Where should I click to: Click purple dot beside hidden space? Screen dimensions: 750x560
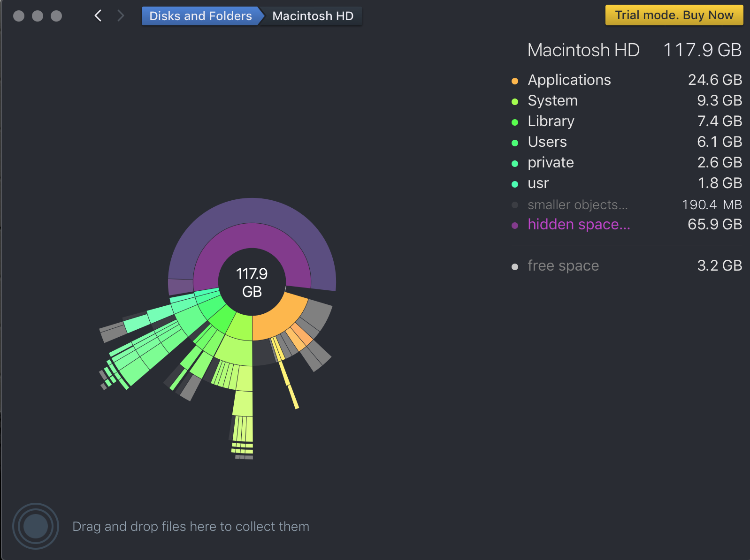[x=515, y=225]
